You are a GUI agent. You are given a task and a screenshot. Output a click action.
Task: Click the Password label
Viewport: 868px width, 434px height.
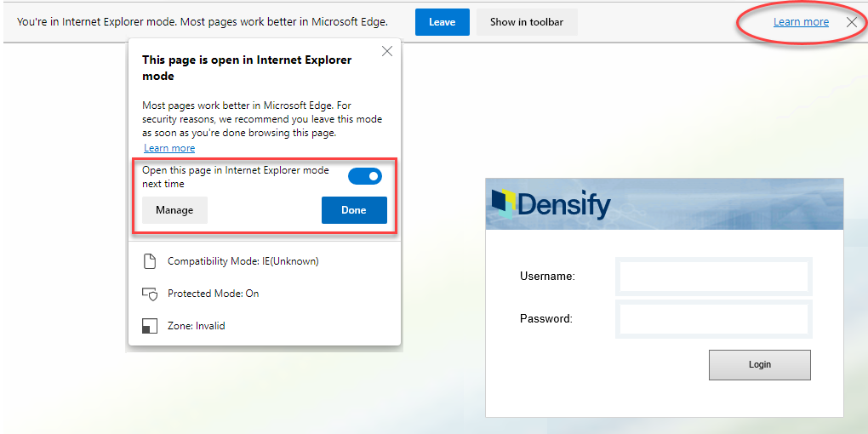pos(545,319)
